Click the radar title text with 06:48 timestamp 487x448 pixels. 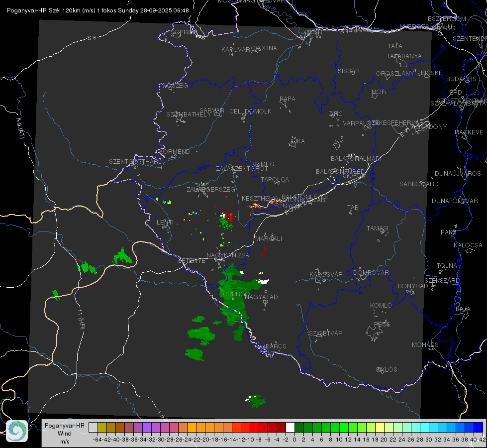(x=98, y=10)
